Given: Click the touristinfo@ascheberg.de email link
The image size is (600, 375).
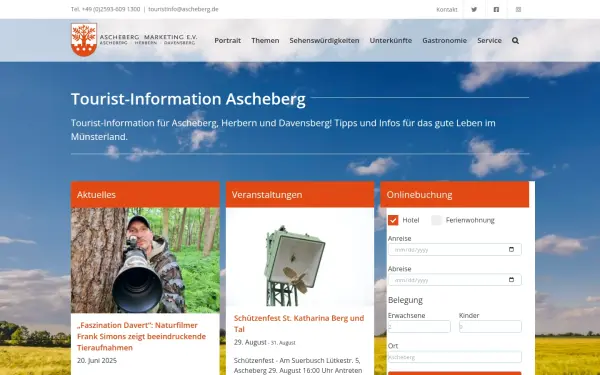Looking at the screenshot, I should 183,9.
